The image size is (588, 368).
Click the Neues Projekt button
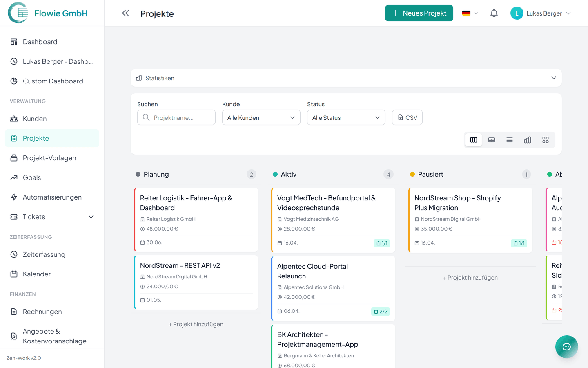coord(419,13)
